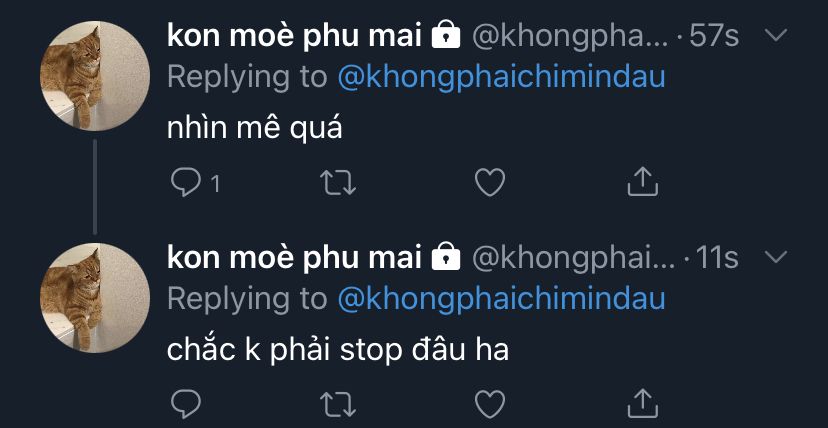The width and height of the screenshot is (828, 428).
Task: Like the "nhìn mê quá" tweet
Action: (490, 183)
